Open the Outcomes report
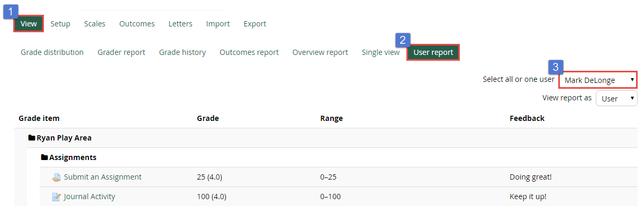Screen dimensions: 644x206 (x=249, y=52)
